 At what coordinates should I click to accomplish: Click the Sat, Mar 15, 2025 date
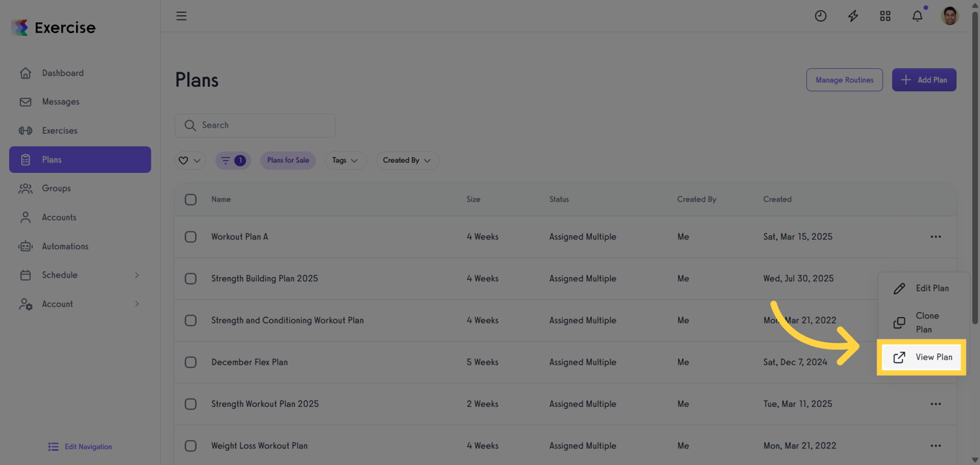pyautogui.click(x=798, y=237)
